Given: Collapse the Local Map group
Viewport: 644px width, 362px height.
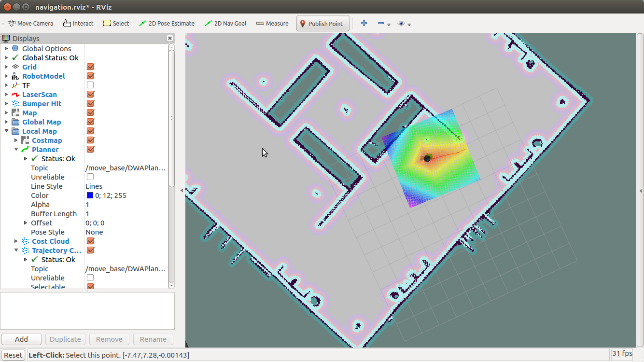Looking at the screenshot, I should [x=6, y=131].
